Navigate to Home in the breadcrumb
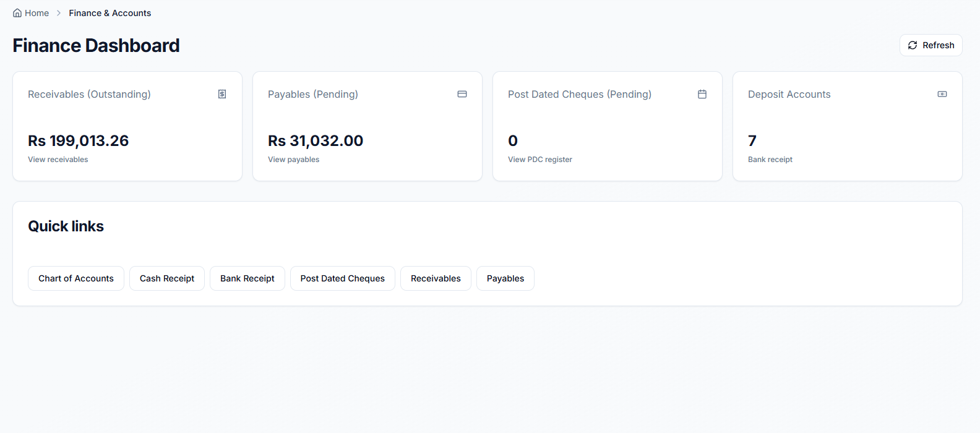980x433 pixels. 37,13
